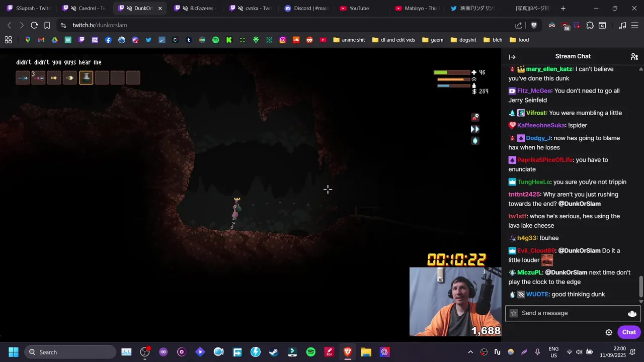This screenshot has width=644, height=362.
Task: Switch to the RicFazeres tab
Action: [x=196, y=9]
